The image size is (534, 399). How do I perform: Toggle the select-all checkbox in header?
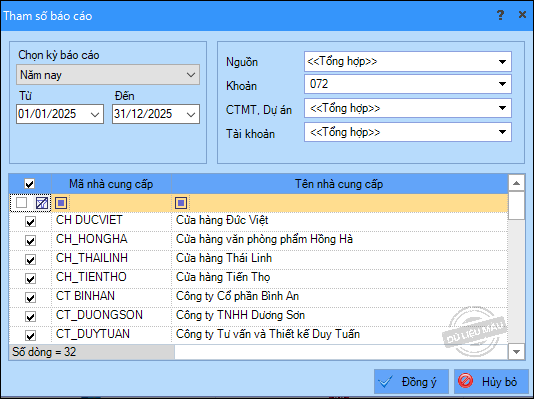click(x=30, y=184)
